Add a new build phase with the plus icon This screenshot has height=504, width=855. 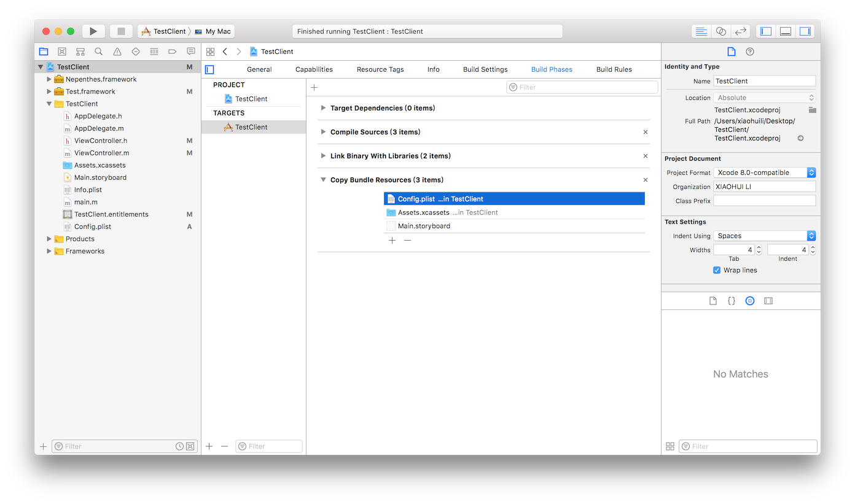[314, 87]
